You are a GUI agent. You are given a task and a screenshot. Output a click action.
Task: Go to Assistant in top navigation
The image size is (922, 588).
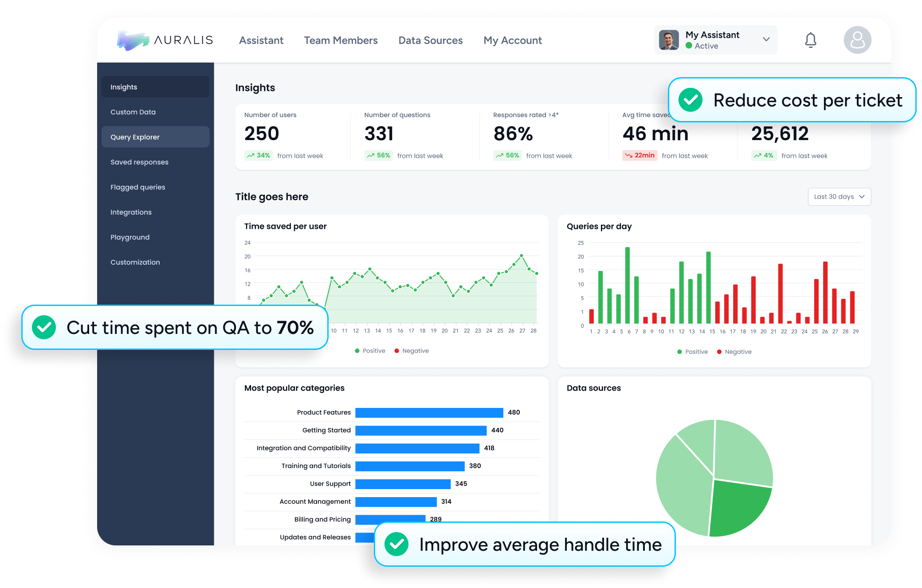261,40
